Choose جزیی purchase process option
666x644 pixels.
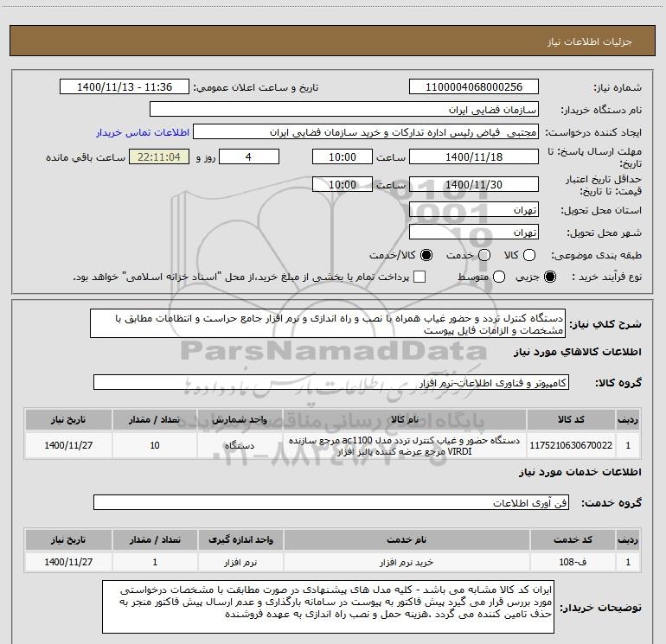(550, 277)
